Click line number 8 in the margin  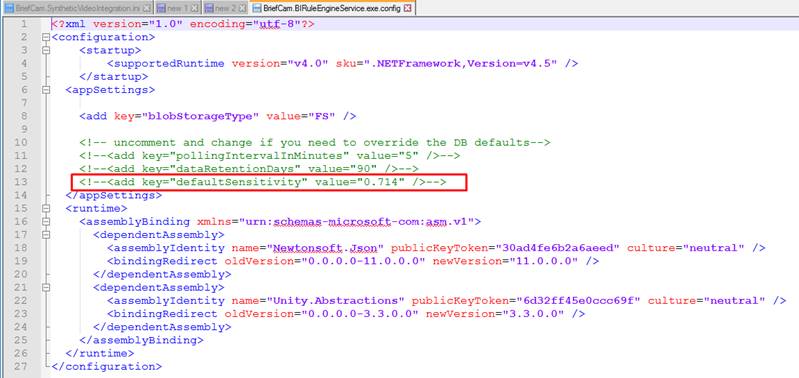click(24, 116)
